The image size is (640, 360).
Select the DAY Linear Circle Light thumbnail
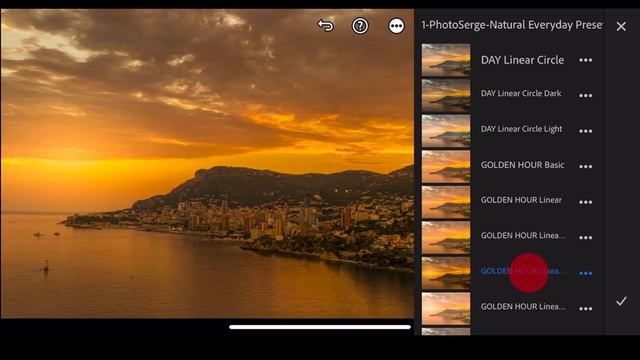[x=446, y=131]
